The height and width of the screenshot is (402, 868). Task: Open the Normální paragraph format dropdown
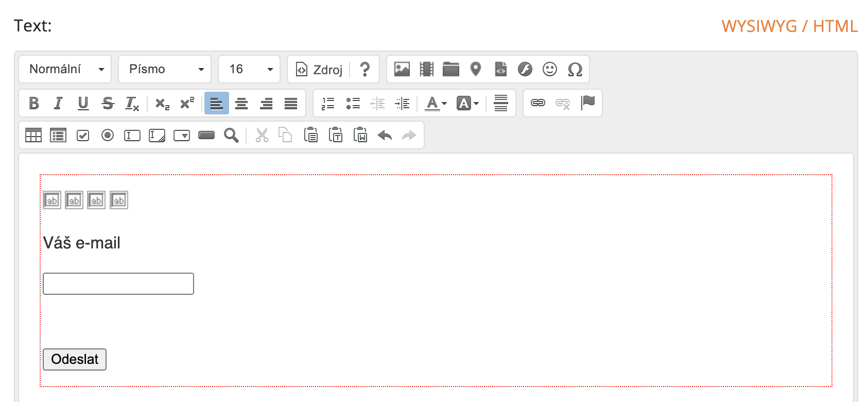point(65,69)
